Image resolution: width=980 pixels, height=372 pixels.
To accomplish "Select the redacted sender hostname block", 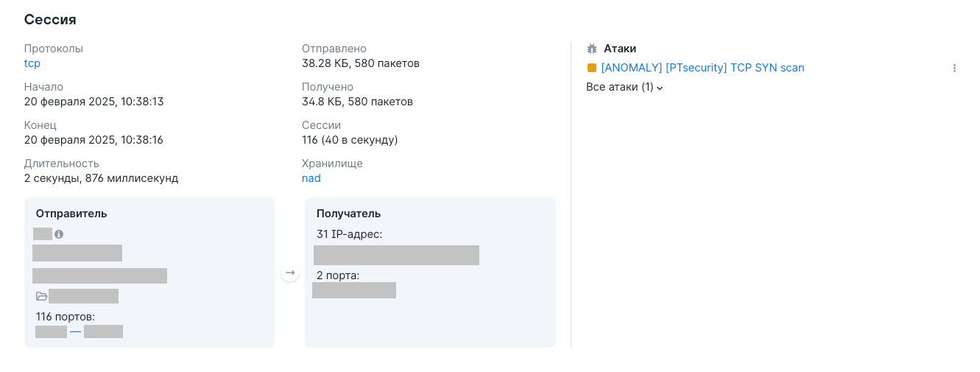I will pyautogui.click(x=100, y=276).
